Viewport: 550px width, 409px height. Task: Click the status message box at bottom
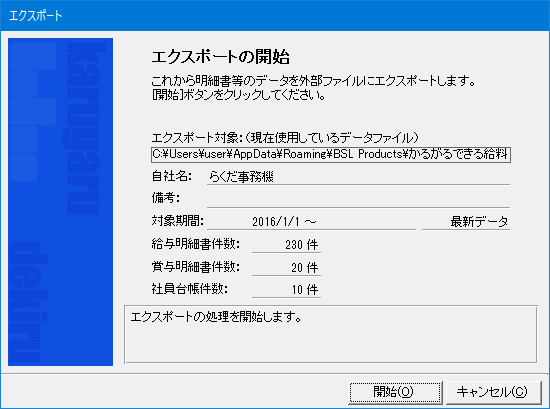(x=331, y=334)
